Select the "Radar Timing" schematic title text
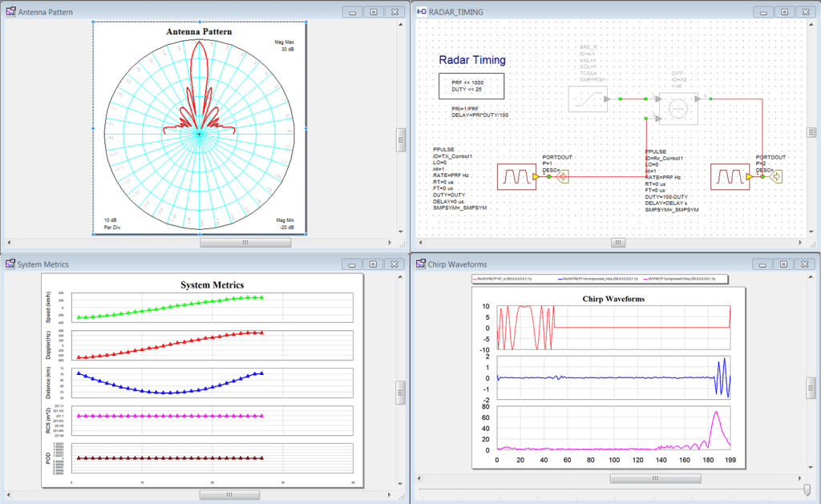The width and height of the screenshot is (821, 504). (x=472, y=60)
